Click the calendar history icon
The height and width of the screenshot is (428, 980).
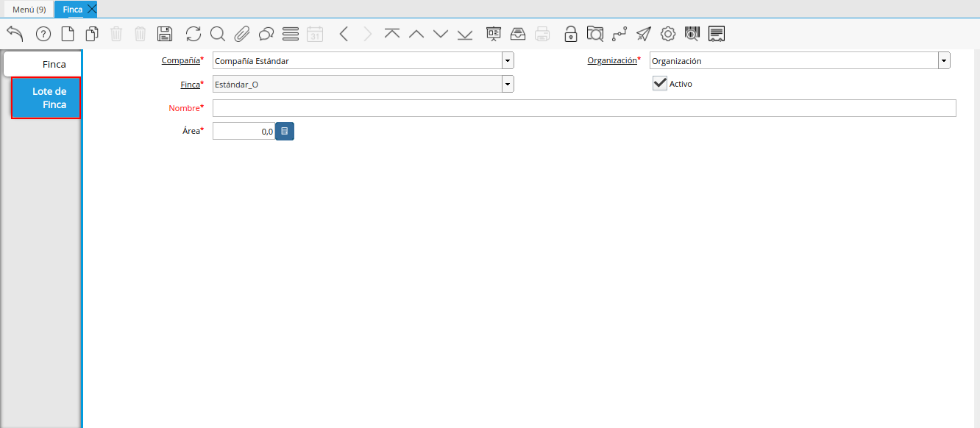click(315, 34)
